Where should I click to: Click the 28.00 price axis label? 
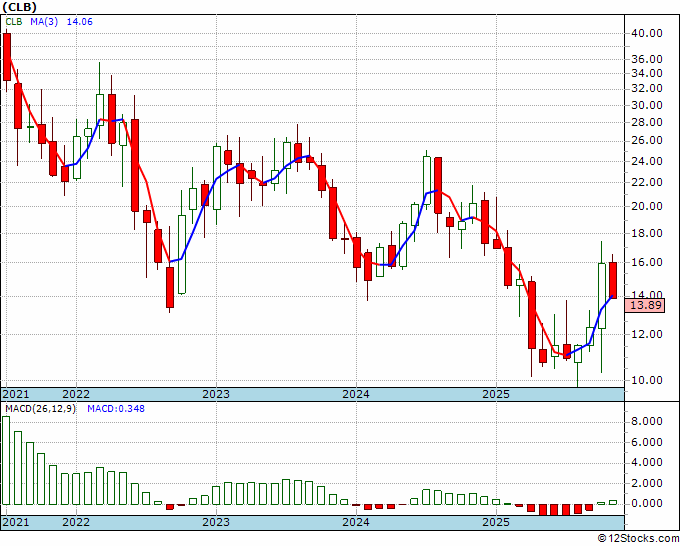click(646, 122)
